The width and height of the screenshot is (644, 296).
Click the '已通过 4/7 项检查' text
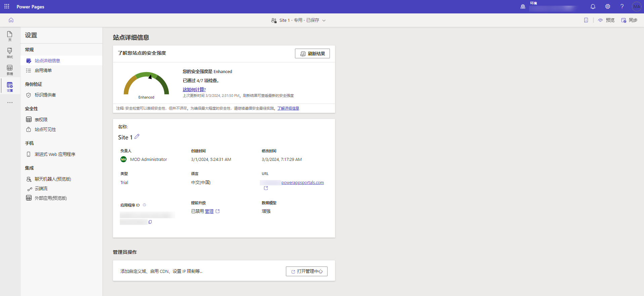pyautogui.click(x=201, y=80)
